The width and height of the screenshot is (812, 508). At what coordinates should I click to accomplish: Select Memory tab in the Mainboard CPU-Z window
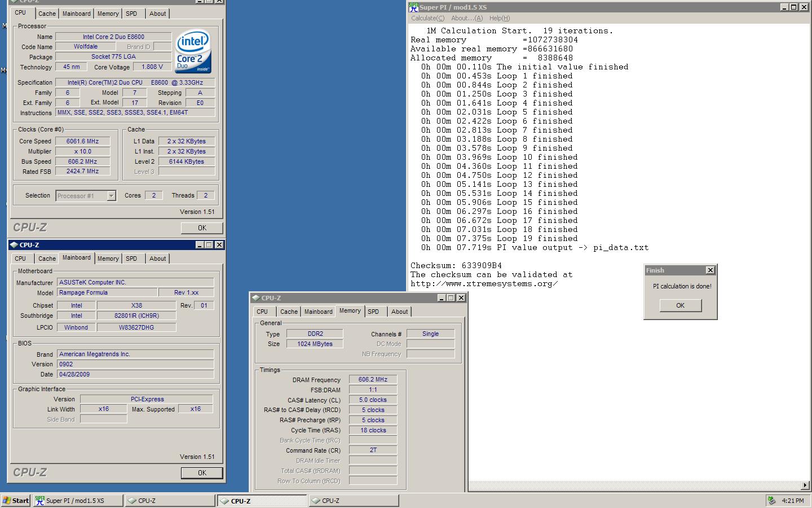tap(108, 259)
